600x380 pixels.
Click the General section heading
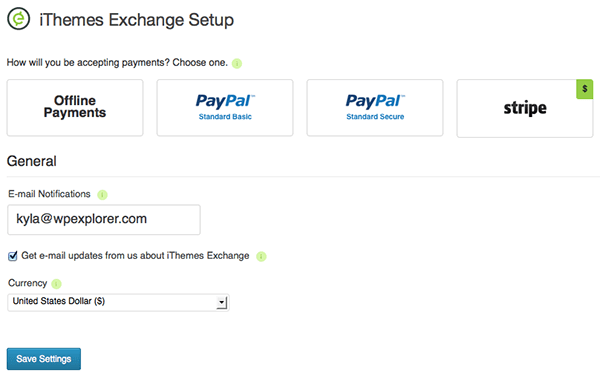tap(32, 161)
